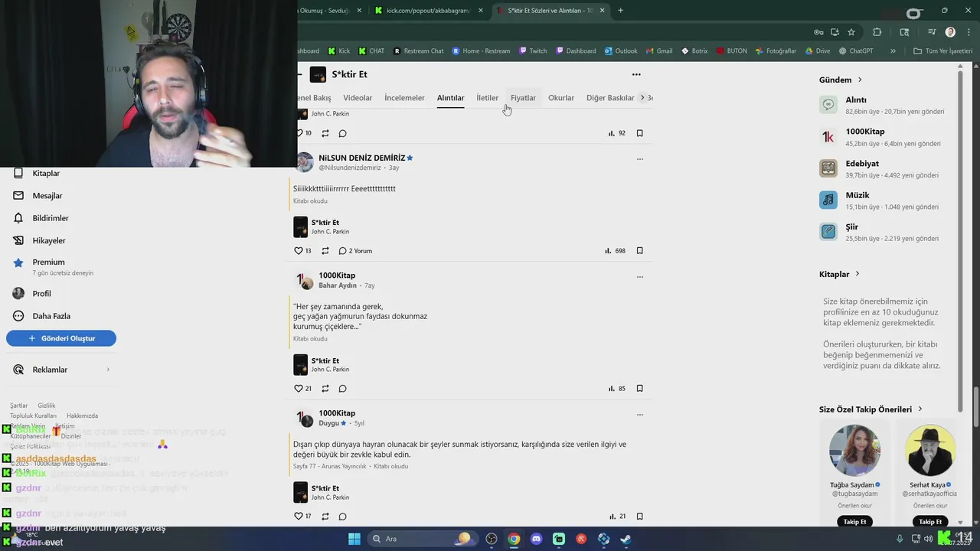Viewport: 980px width, 551px height.
Task: Open the S*ktir Et book cover under Nilsun's post
Action: click(x=301, y=227)
